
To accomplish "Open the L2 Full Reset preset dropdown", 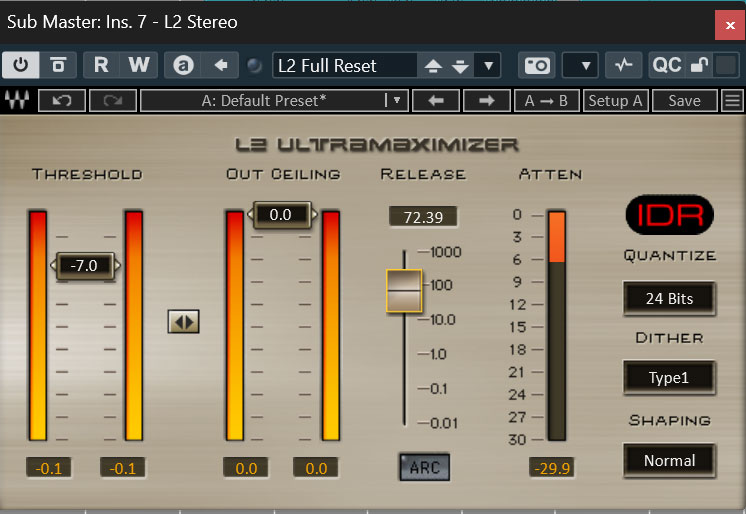I will click(487, 66).
